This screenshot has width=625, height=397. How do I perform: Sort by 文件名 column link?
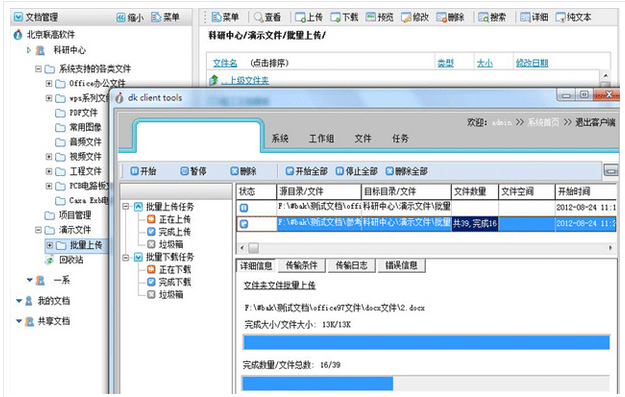click(225, 63)
